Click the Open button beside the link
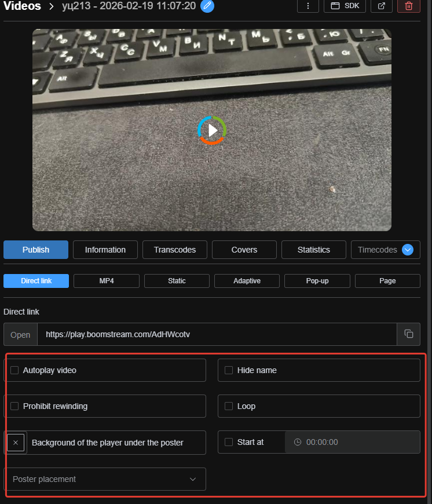This screenshot has height=504, width=432. click(20, 334)
